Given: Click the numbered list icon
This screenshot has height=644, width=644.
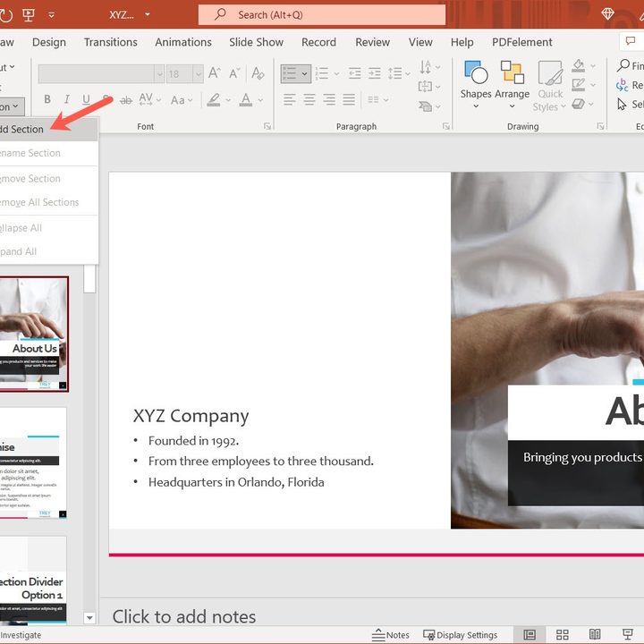Looking at the screenshot, I should click(322, 73).
